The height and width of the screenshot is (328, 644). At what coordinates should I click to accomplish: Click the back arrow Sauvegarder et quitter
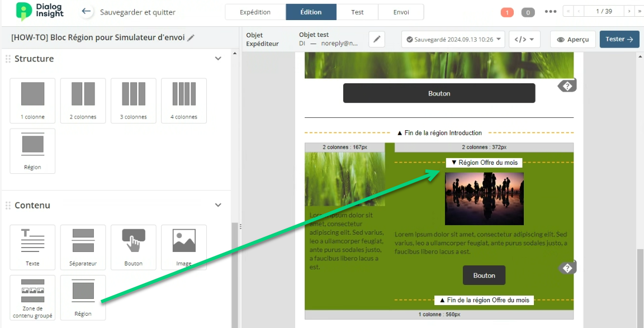86,12
